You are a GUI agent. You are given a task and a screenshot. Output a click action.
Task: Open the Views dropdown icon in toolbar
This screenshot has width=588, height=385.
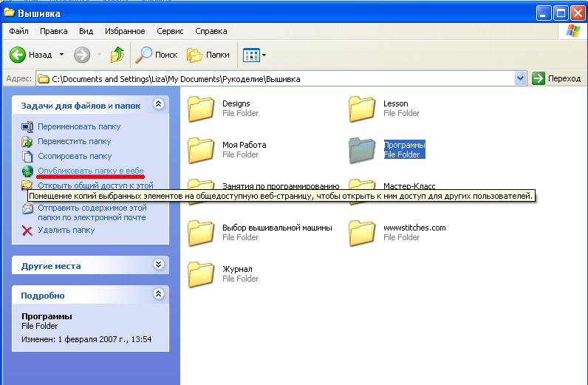pos(254,55)
